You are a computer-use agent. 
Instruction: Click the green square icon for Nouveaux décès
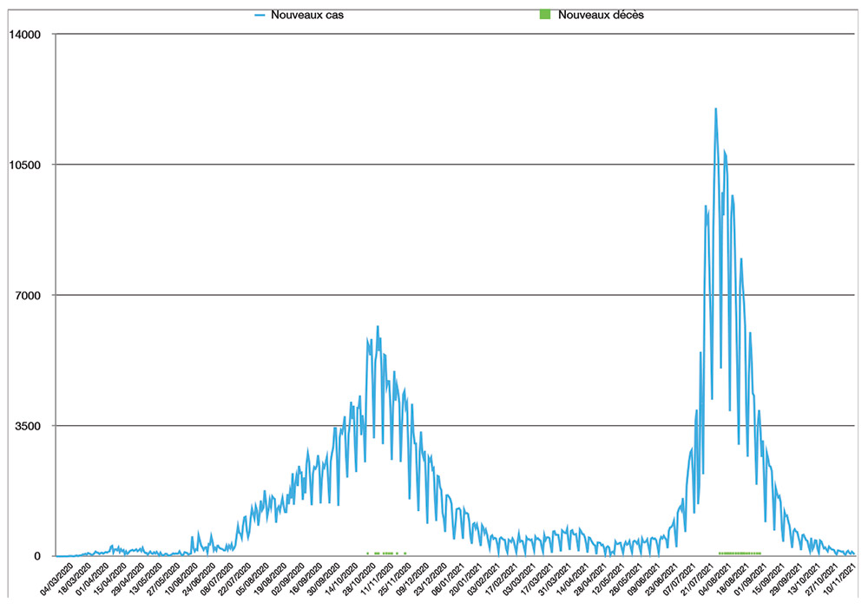coord(543,15)
